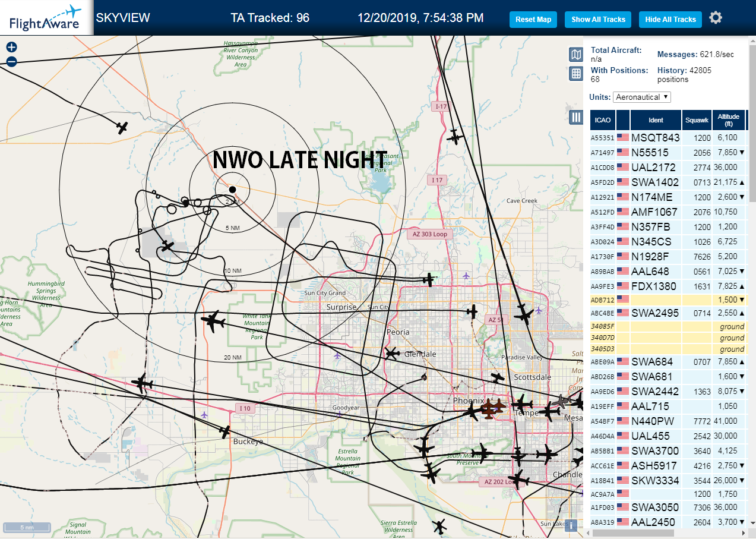Select the ASH5917 aircraft row

point(668,465)
